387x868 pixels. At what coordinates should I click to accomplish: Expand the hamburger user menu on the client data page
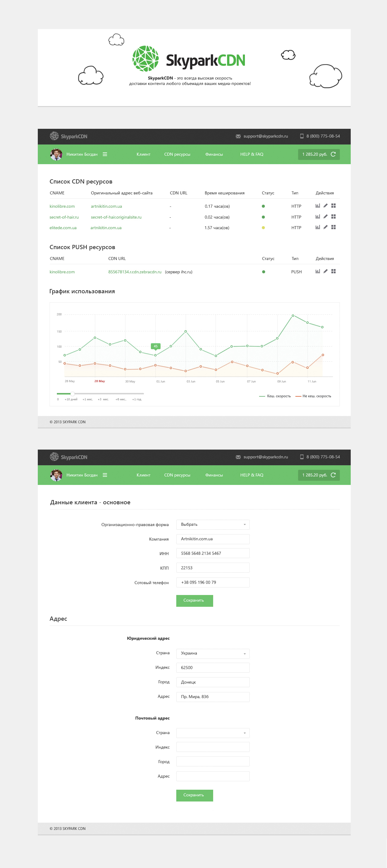(x=105, y=475)
